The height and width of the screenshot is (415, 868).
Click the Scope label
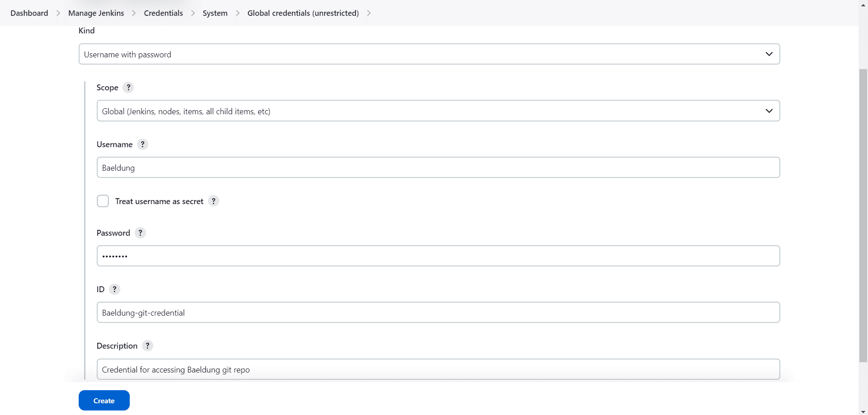click(108, 88)
